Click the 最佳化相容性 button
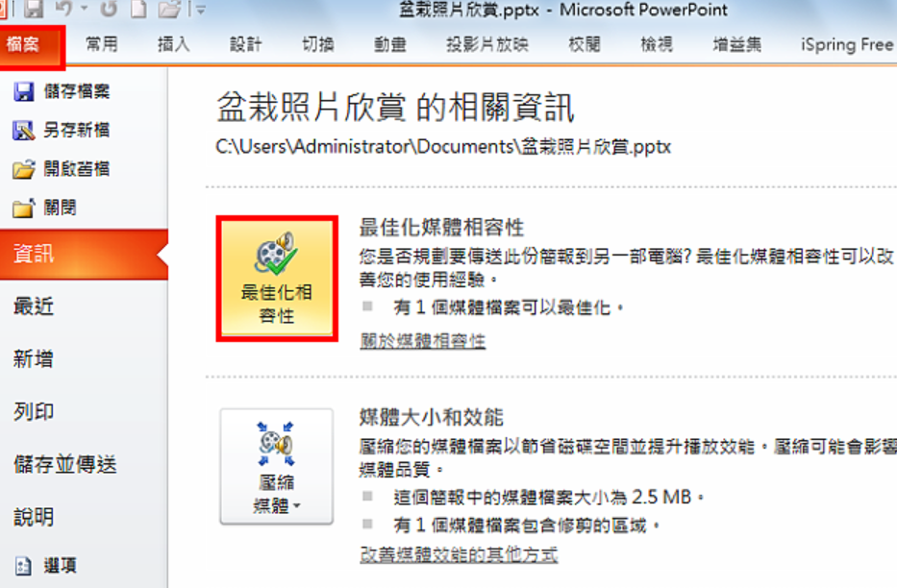The image size is (897, 588). 277,279
